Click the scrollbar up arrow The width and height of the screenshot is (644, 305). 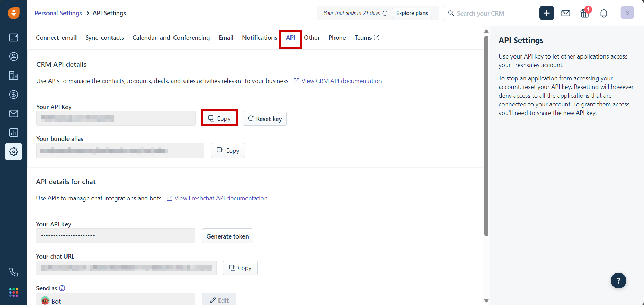click(x=486, y=31)
